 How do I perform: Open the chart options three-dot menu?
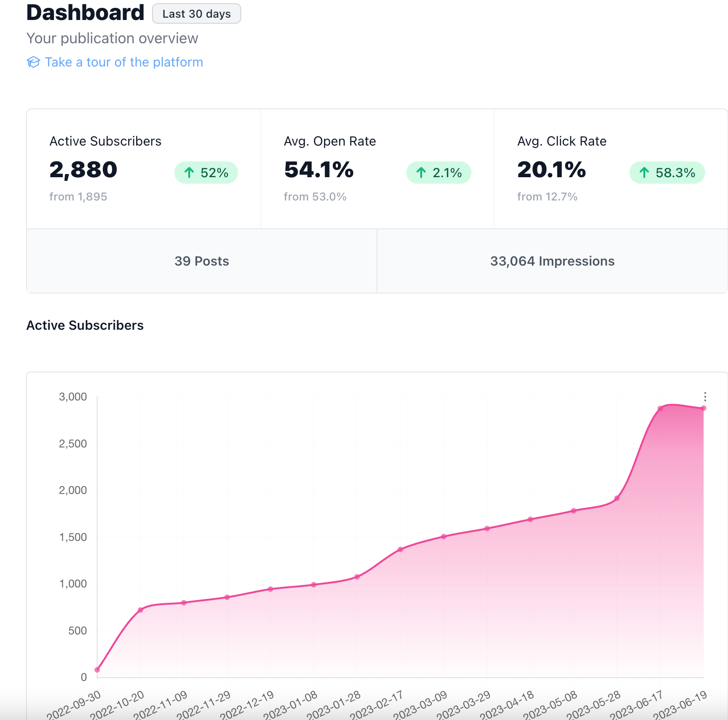point(705,396)
